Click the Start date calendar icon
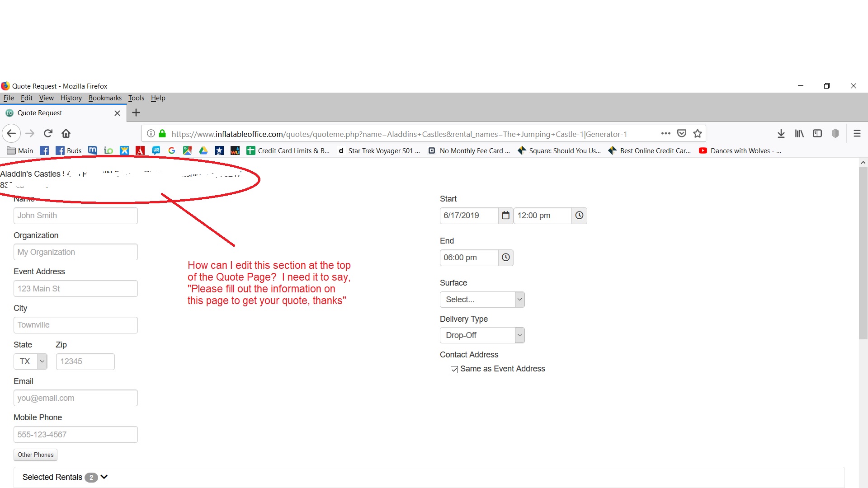The height and width of the screenshot is (488, 868). coord(505,216)
